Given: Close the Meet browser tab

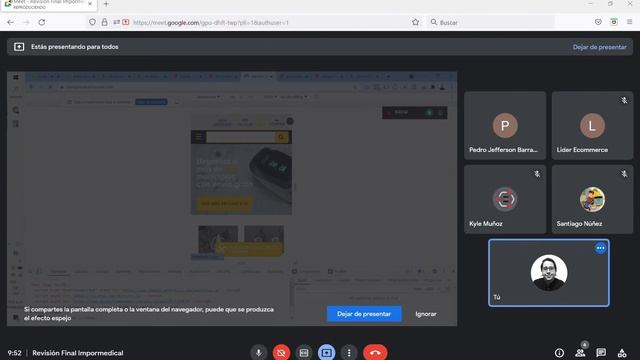Looking at the screenshot, I should click(90, 4).
